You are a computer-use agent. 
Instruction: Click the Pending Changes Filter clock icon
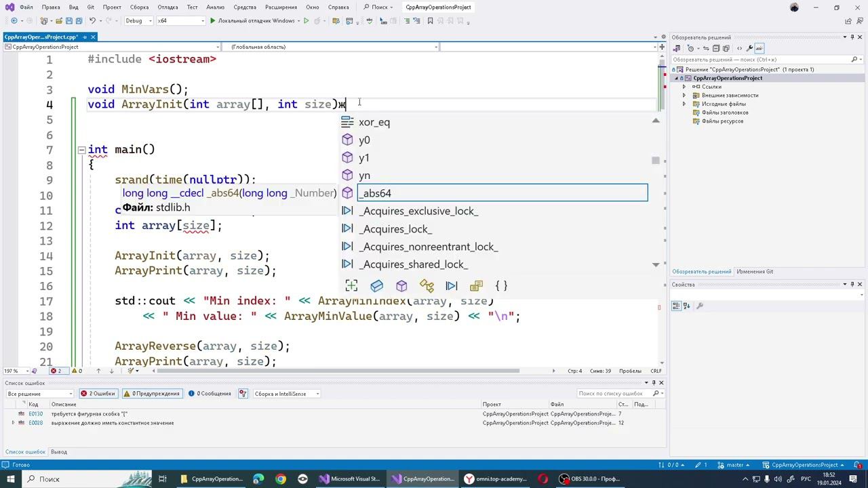pyautogui.click(x=691, y=48)
